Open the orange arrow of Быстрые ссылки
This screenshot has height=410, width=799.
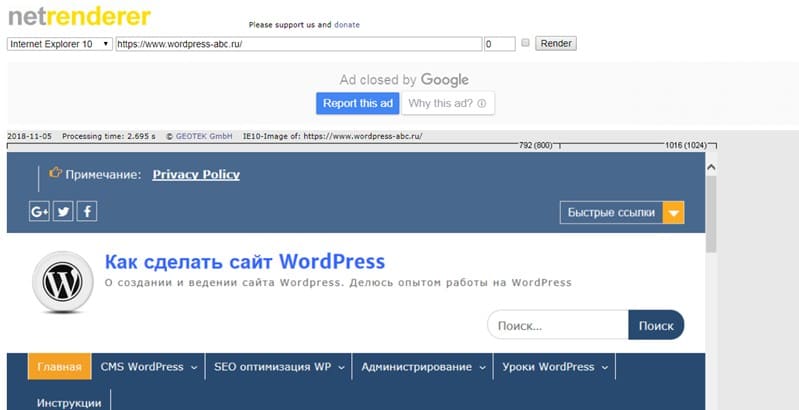[673, 212]
